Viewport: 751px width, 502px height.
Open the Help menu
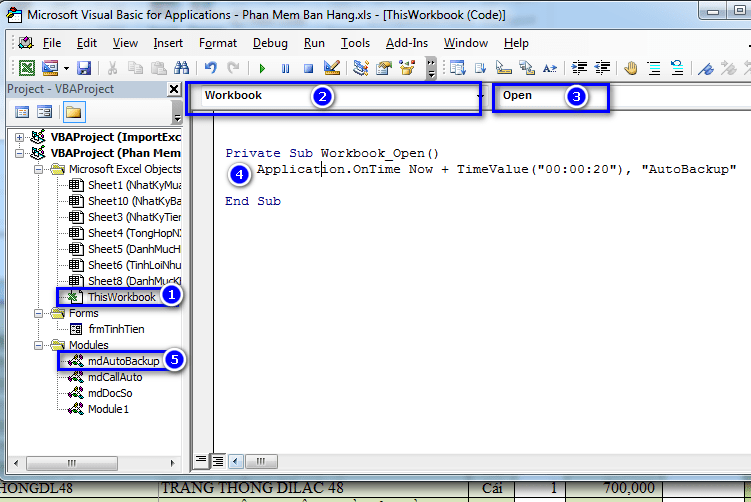(x=516, y=43)
